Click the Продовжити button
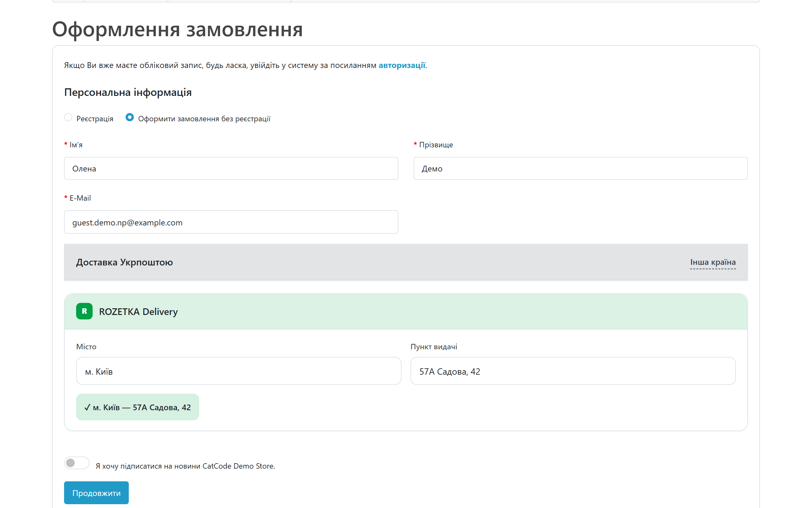 [96, 493]
